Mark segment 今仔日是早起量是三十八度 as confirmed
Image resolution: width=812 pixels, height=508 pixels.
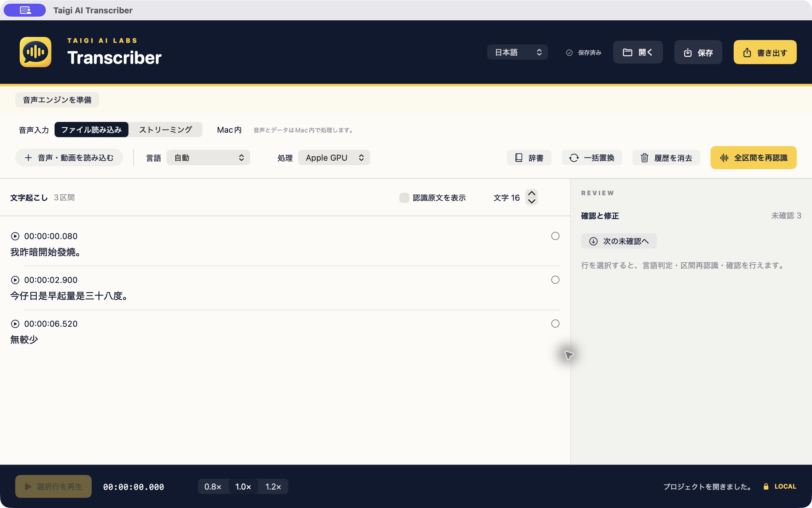555,279
